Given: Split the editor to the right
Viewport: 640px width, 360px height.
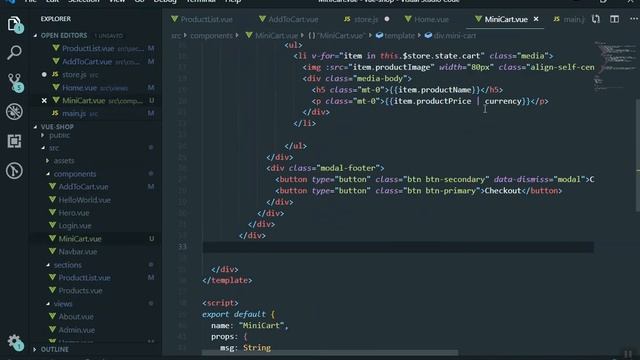Looking at the screenshot, I should pos(614,19).
